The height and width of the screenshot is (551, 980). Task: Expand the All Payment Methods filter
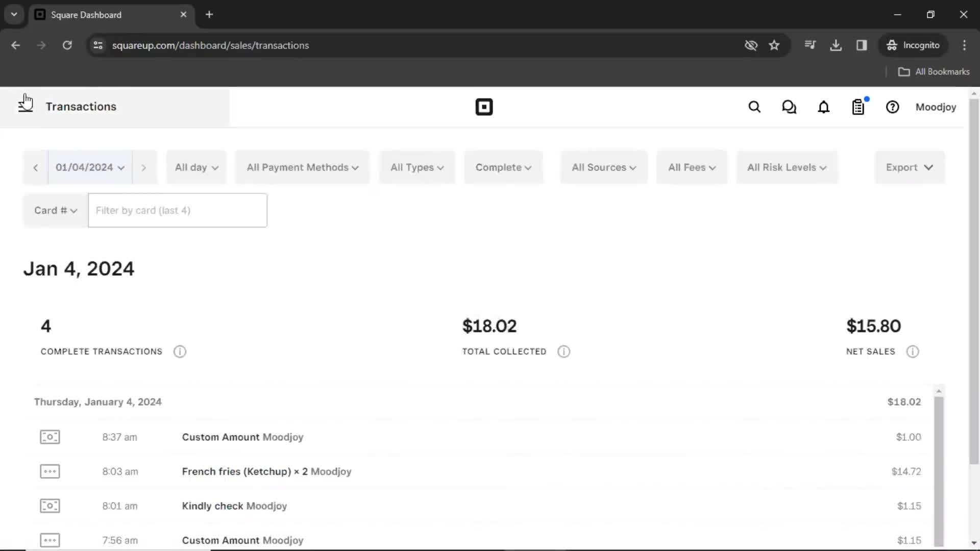302,167
